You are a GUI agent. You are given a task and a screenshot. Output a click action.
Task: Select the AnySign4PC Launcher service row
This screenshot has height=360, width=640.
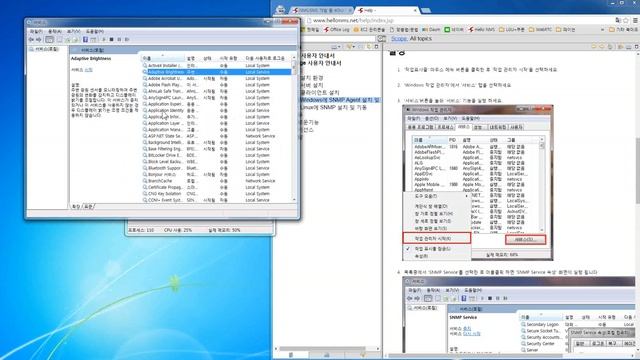click(217, 98)
